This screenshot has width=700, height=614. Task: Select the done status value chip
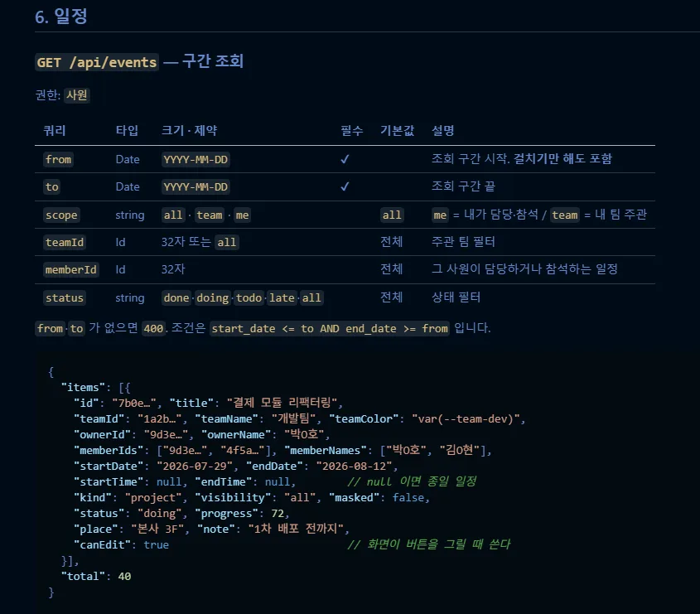(x=176, y=297)
